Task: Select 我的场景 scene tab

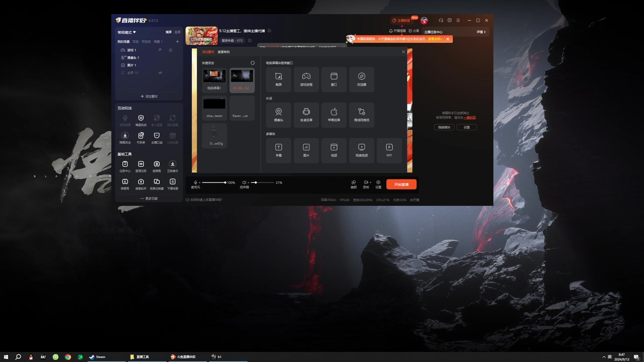Action: click(123, 42)
